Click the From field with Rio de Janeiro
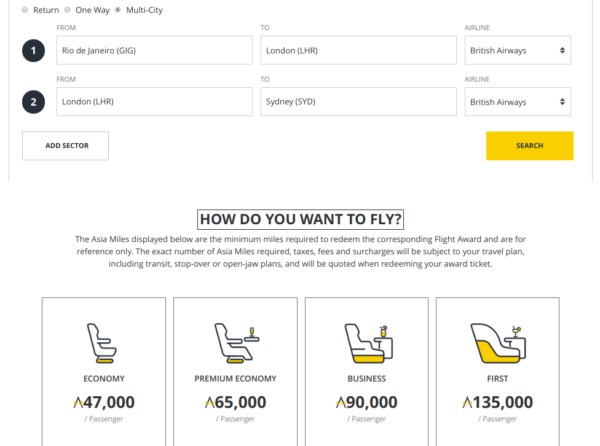 click(x=153, y=50)
